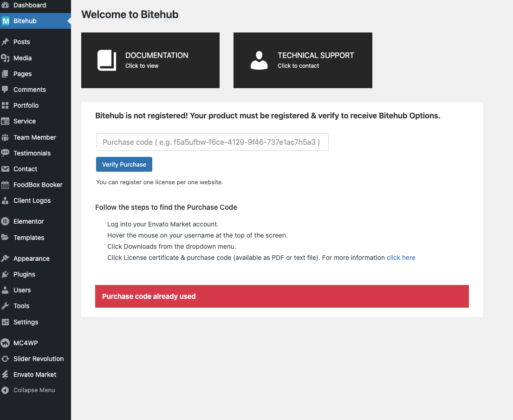Open the Team Member menu item
The image size is (513, 420).
pos(34,137)
